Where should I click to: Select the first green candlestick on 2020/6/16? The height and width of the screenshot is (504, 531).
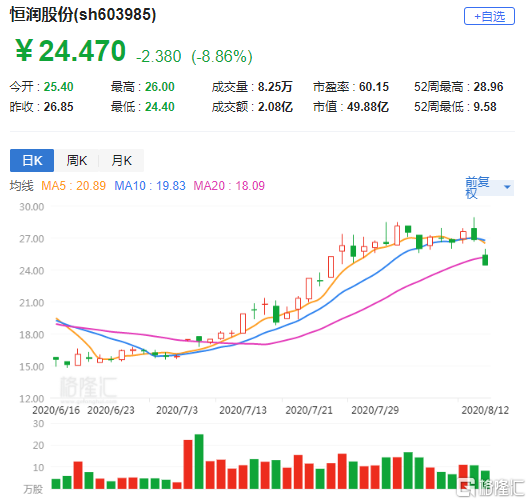[56, 360]
